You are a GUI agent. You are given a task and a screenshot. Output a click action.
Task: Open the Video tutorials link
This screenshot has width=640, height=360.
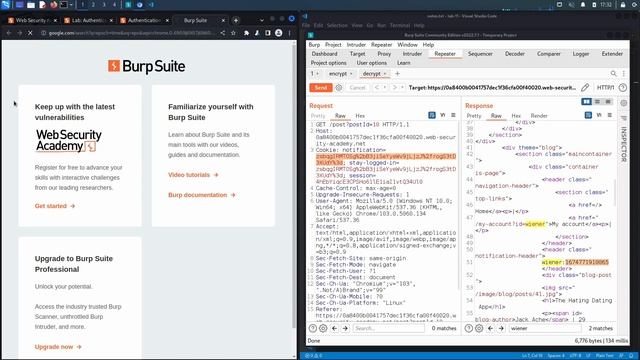[193, 175]
